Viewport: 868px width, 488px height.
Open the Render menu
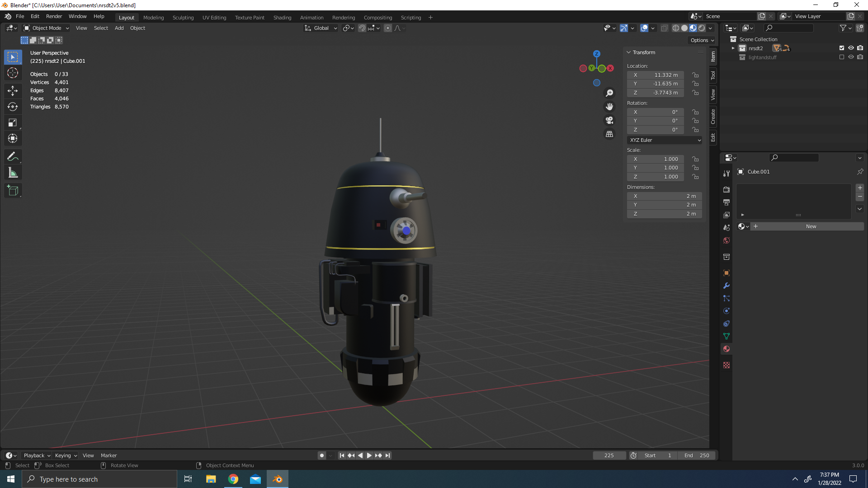pos(54,16)
